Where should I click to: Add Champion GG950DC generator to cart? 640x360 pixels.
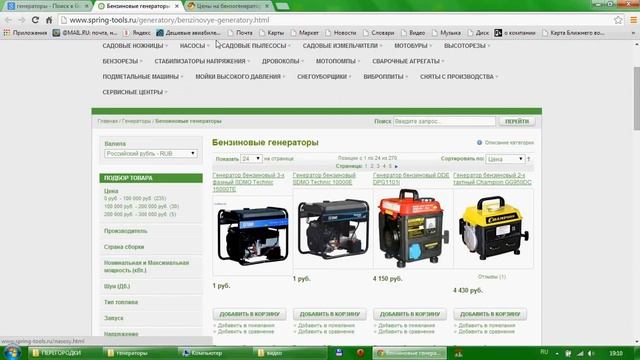coord(490,314)
